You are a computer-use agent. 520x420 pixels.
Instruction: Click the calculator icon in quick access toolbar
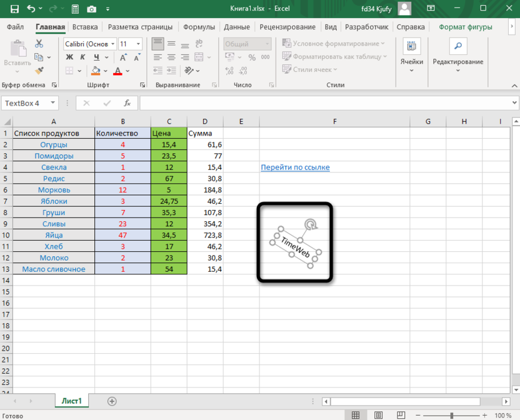[x=75, y=9]
